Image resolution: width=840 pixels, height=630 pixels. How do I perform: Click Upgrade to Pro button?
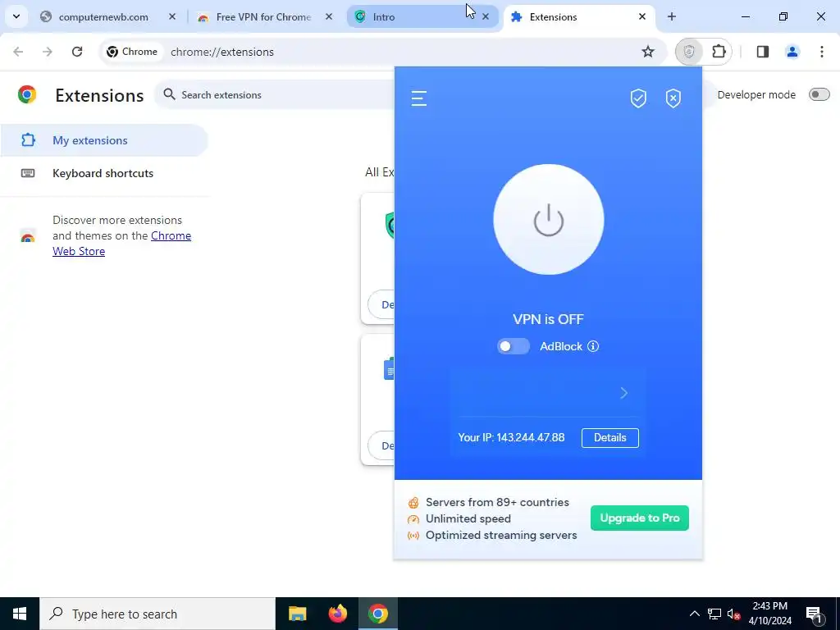point(640,518)
